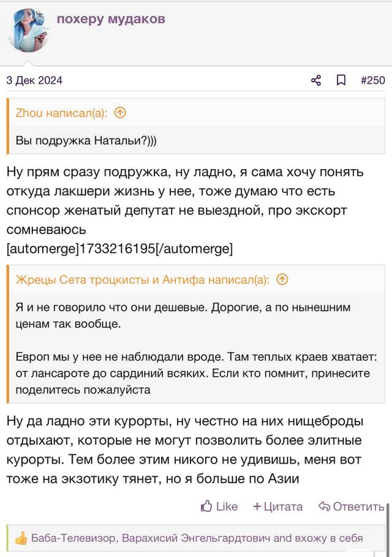392x557 pixels.
Task: Click the plus icon beside Цитата
Action: (257, 506)
